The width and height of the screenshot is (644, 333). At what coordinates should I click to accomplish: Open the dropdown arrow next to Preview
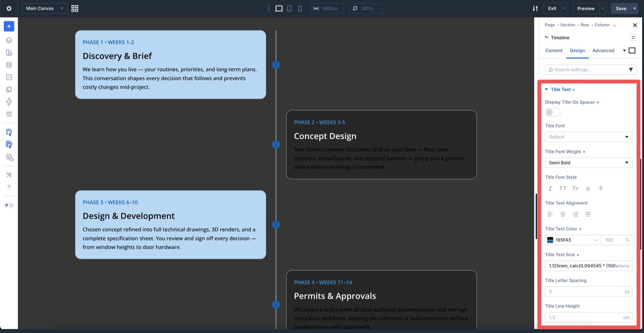[x=603, y=8]
